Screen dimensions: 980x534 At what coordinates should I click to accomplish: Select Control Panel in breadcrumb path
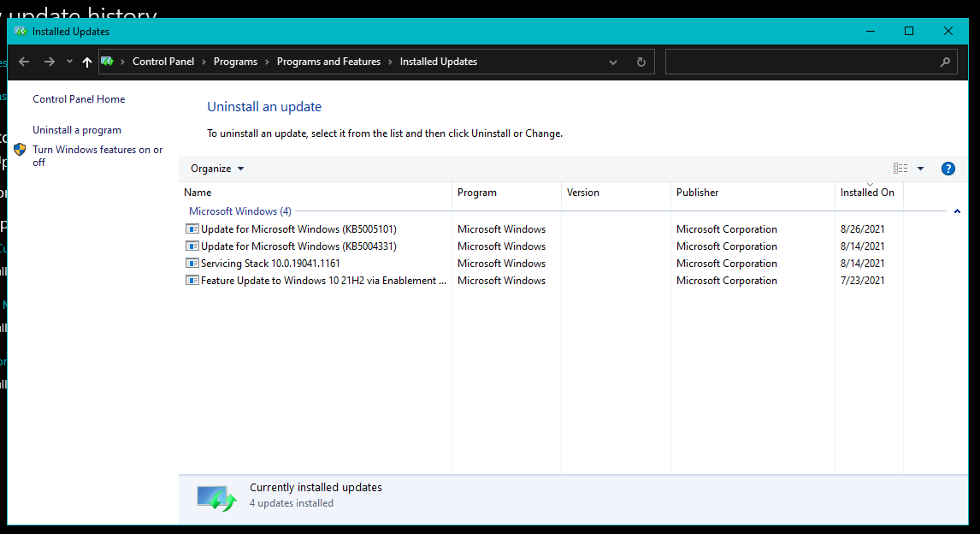tap(163, 62)
